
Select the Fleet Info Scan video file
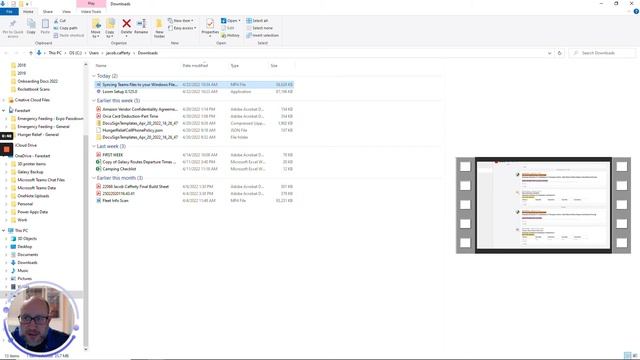194,201
